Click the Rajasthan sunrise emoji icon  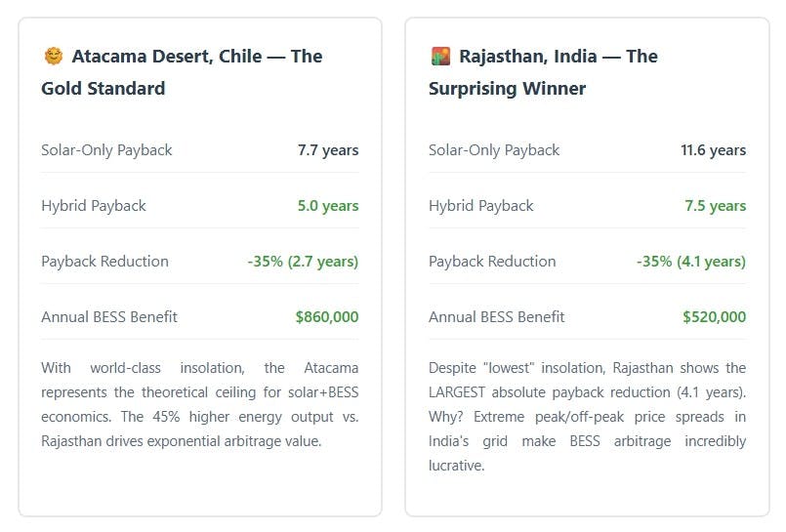point(440,57)
